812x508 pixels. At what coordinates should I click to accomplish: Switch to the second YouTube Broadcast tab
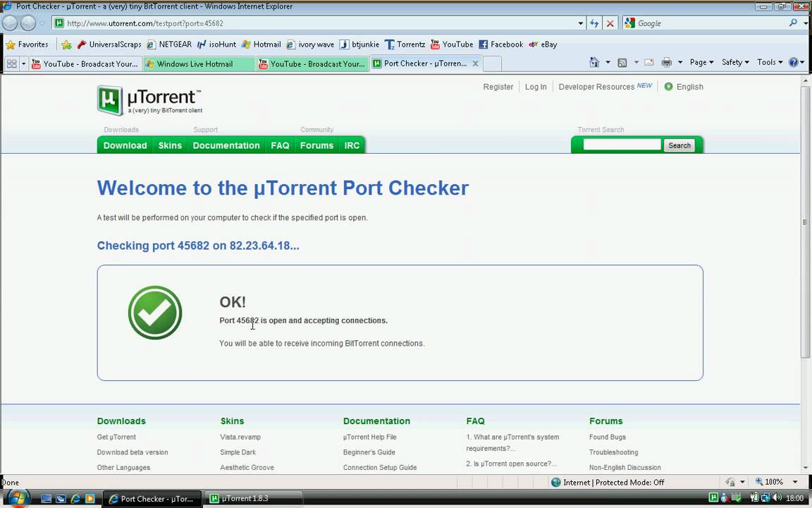(x=312, y=64)
